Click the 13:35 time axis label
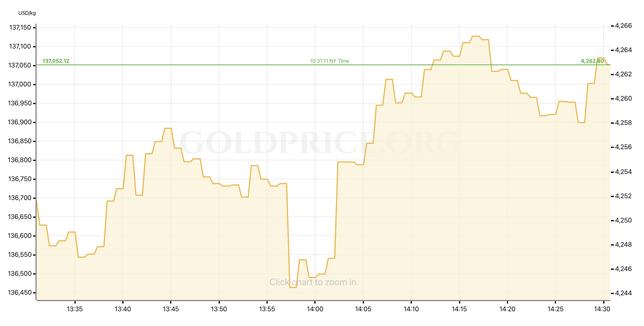The width and height of the screenshot is (644, 326). [x=75, y=309]
